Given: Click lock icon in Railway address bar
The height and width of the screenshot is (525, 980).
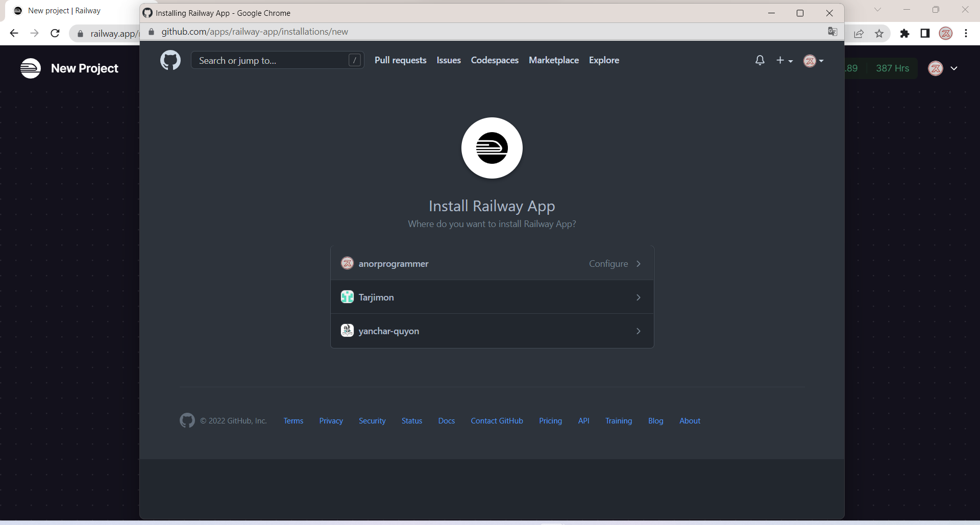Looking at the screenshot, I should pos(80,34).
